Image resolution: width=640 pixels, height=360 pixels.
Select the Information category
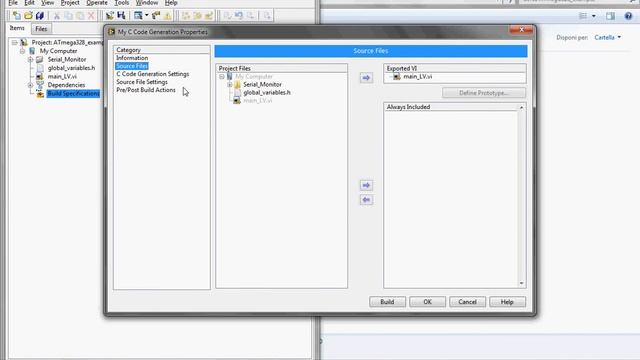(x=132, y=58)
